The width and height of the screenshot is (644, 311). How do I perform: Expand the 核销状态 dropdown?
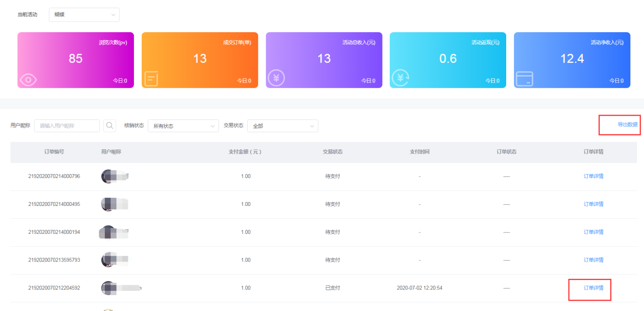click(183, 126)
